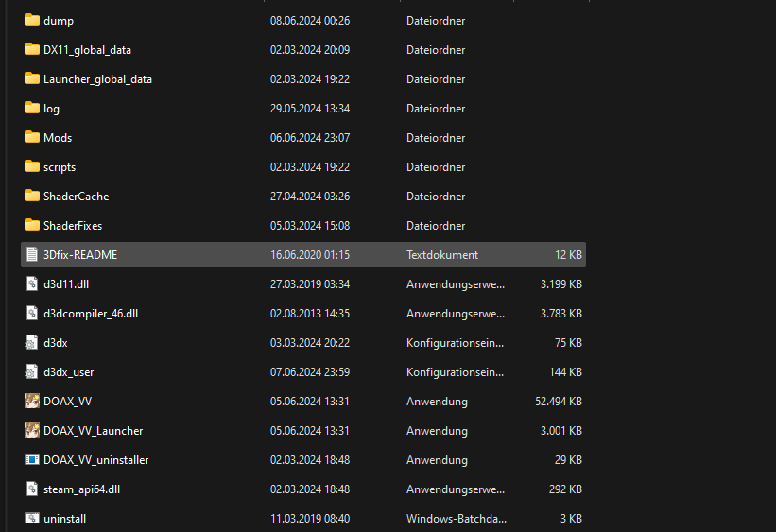Click the size value 3.199 KB
The height and width of the screenshot is (532, 776).
[560, 284]
